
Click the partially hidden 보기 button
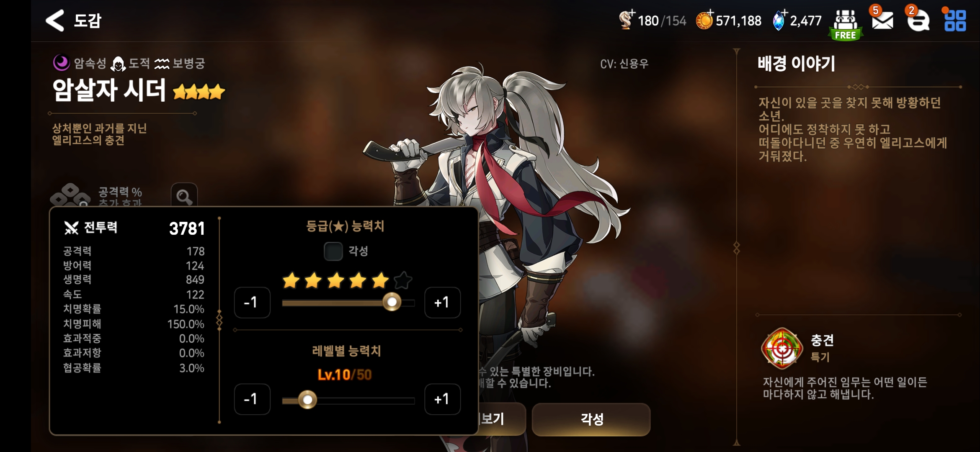[502, 419]
